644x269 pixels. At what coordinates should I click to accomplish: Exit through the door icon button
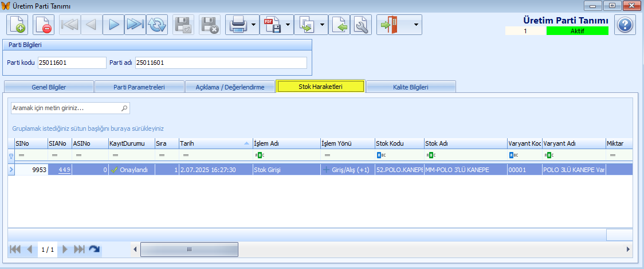[x=388, y=25]
